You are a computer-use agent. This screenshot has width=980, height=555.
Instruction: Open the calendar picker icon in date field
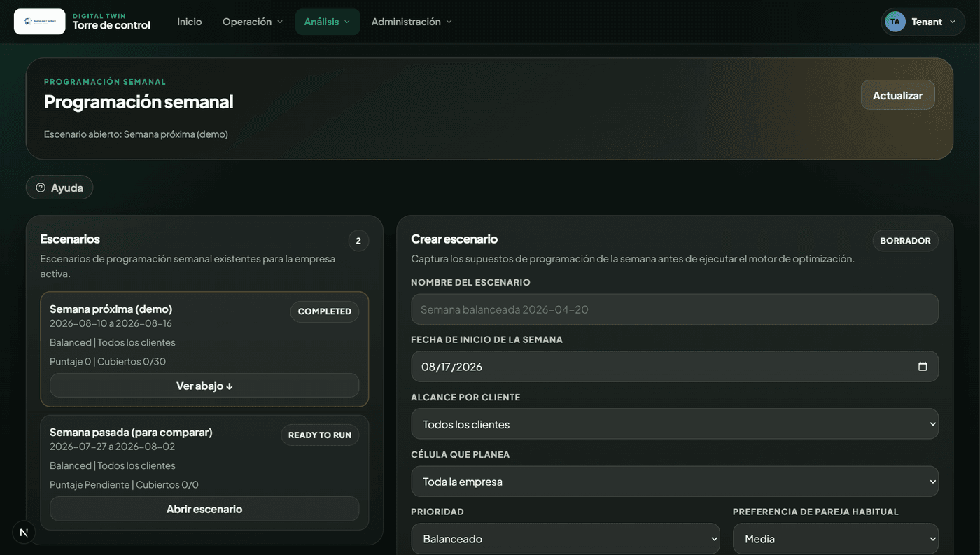coord(922,366)
